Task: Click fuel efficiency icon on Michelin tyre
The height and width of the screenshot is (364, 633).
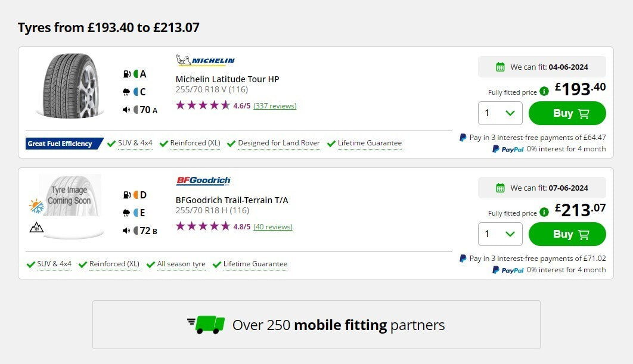Action: point(126,74)
